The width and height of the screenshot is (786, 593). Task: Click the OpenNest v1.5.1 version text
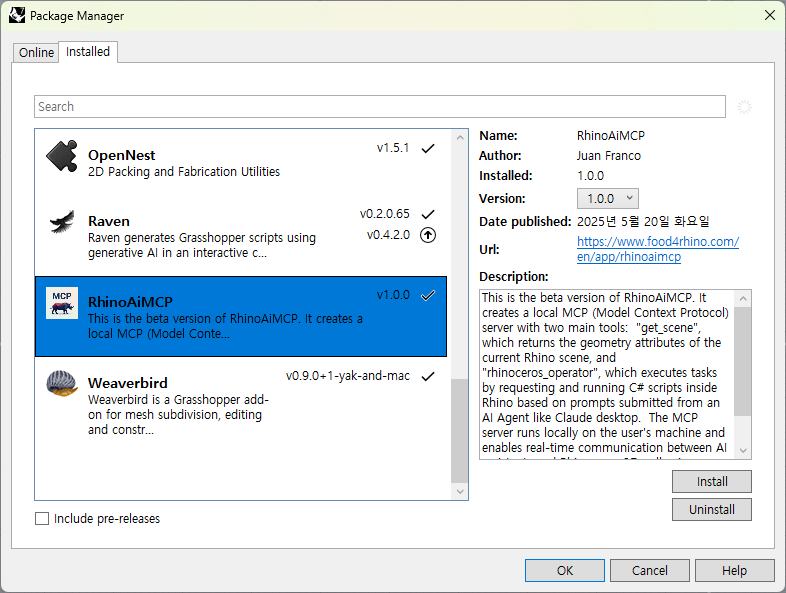pyautogui.click(x=393, y=148)
